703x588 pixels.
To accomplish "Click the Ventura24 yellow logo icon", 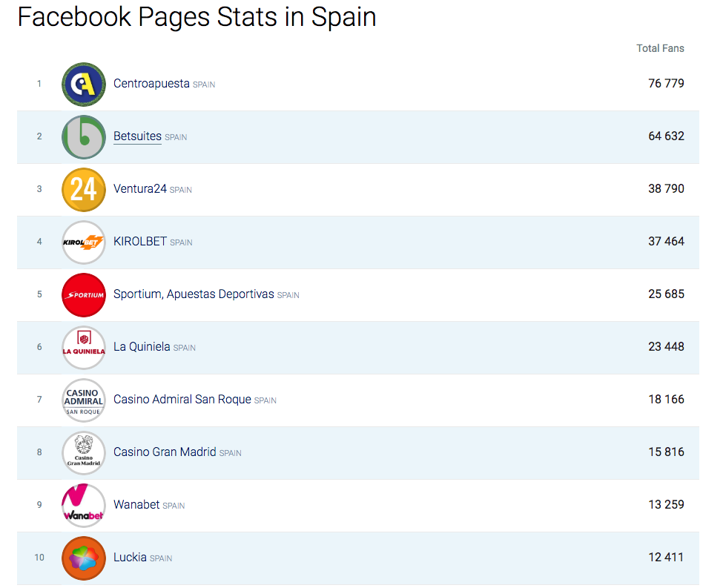I will click(84, 190).
